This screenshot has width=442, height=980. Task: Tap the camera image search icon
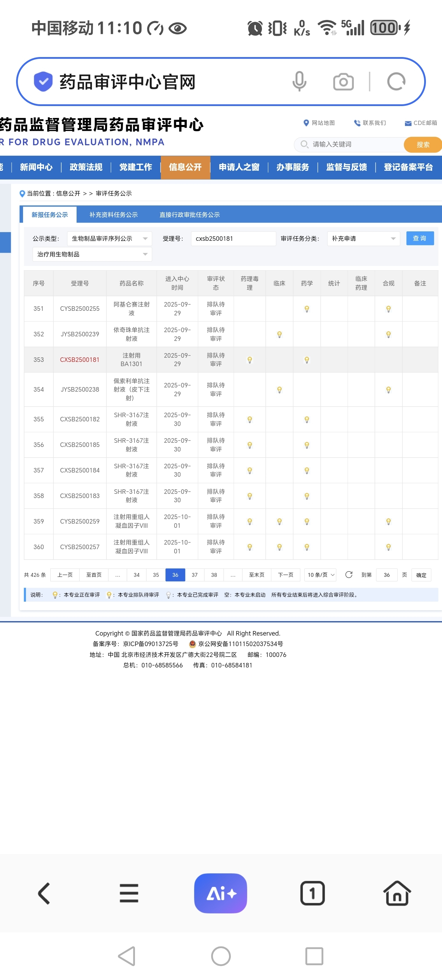(x=343, y=82)
